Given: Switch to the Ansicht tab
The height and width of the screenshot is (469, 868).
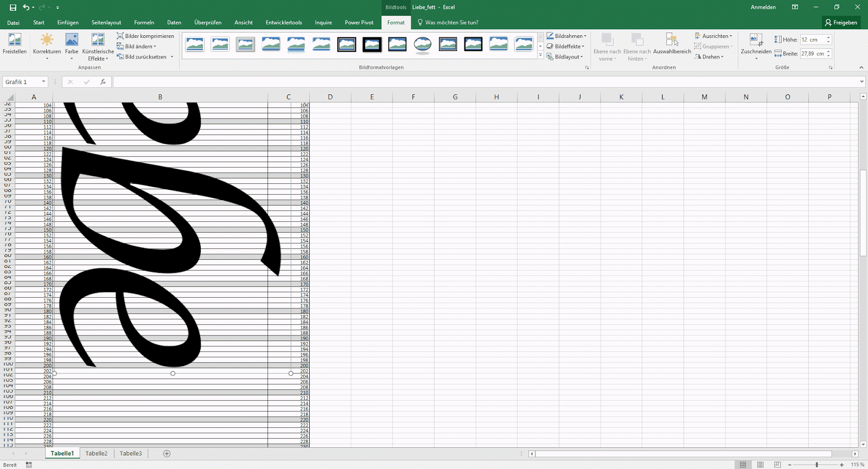Looking at the screenshot, I should pyautogui.click(x=244, y=23).
